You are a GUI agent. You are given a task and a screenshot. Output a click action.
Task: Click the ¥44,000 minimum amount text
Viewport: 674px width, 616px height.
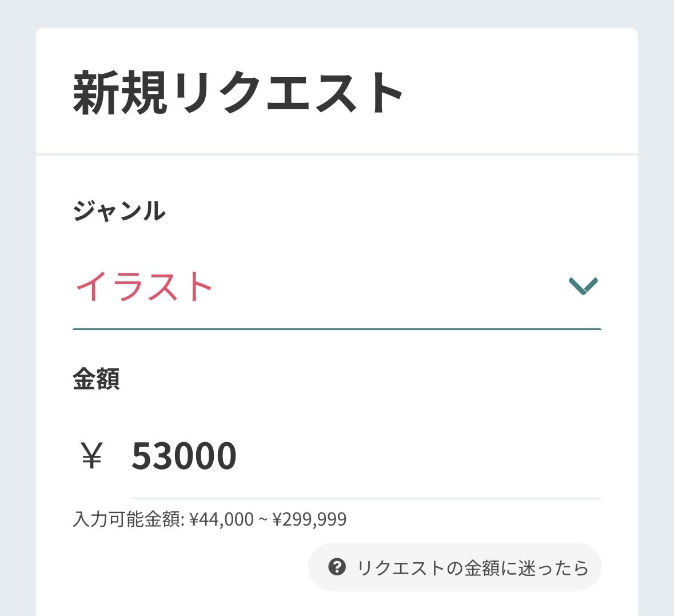coord(221,519)
